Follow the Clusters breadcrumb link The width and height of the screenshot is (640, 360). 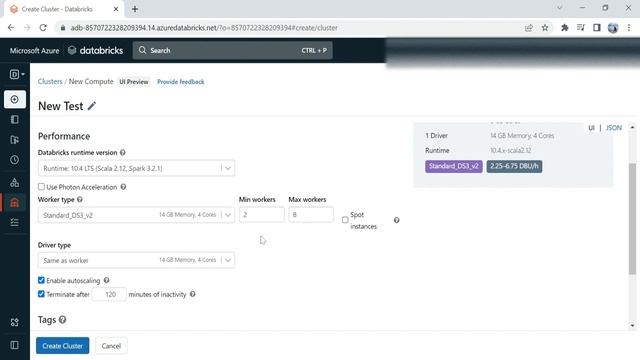(x=50, y=82)
